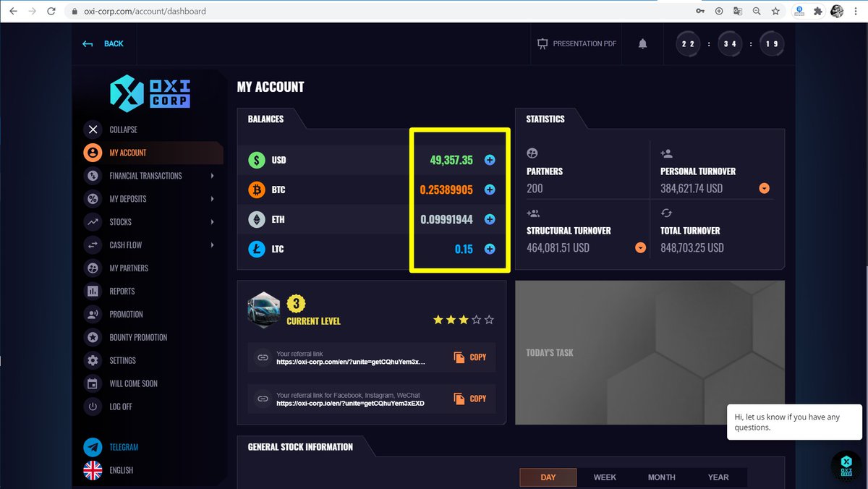Switch chart to Year tab
The height and width of the screenshot is (489, 868).
(x=718, y=477)
